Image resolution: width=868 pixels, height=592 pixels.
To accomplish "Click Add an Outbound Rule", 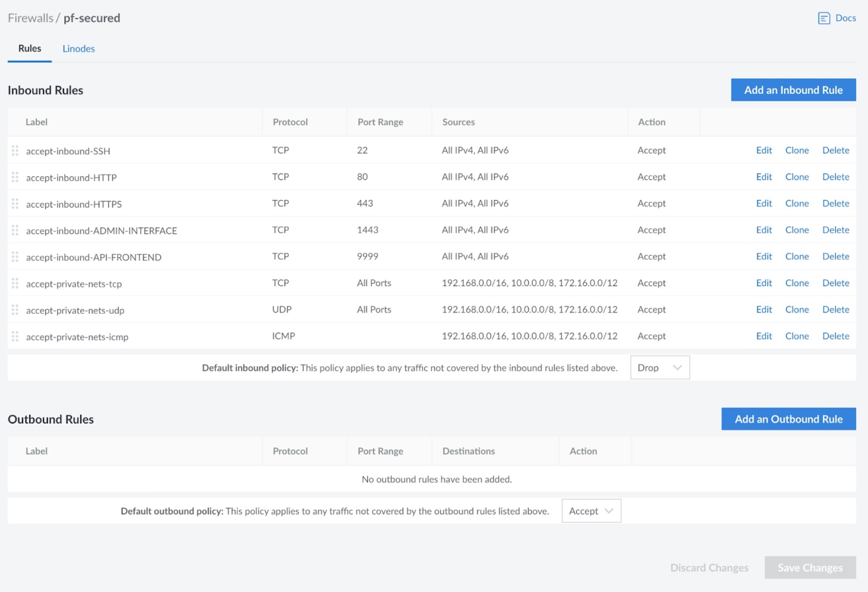I will tap(788, 419).
